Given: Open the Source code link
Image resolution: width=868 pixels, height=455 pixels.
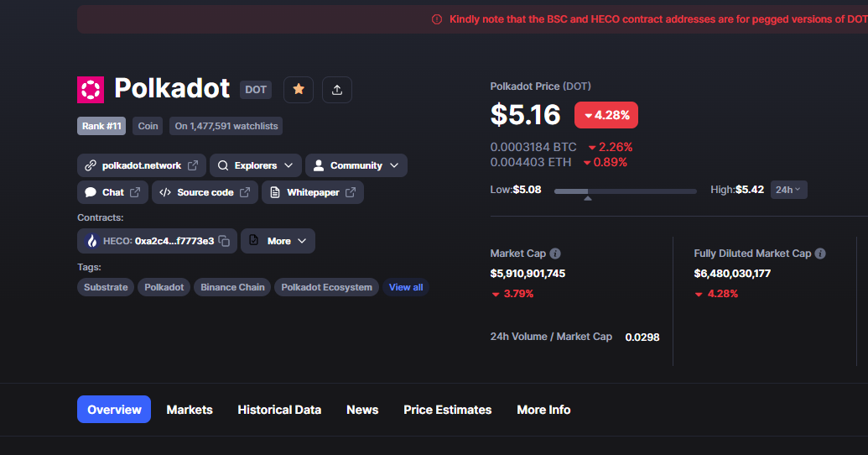Looking at the screenshot, I should click(205, 192).
